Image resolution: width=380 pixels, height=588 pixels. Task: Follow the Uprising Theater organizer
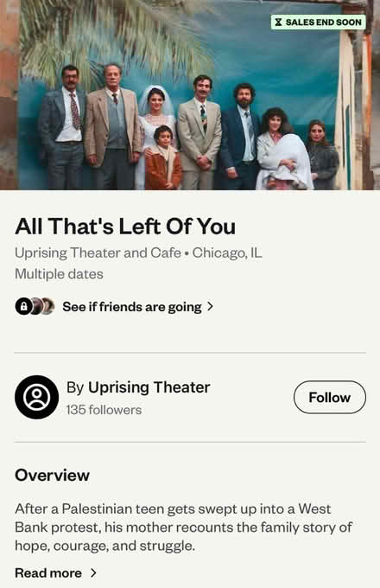pos(329,397)
